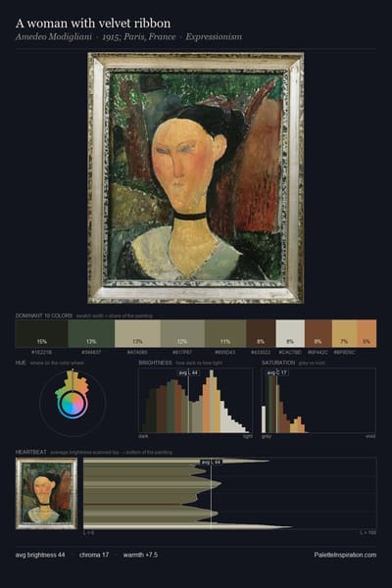Click the small painting thumbnail beside Heartbeat chart
The width and height of the screenshot is (392, 588).
click(46, 494)
